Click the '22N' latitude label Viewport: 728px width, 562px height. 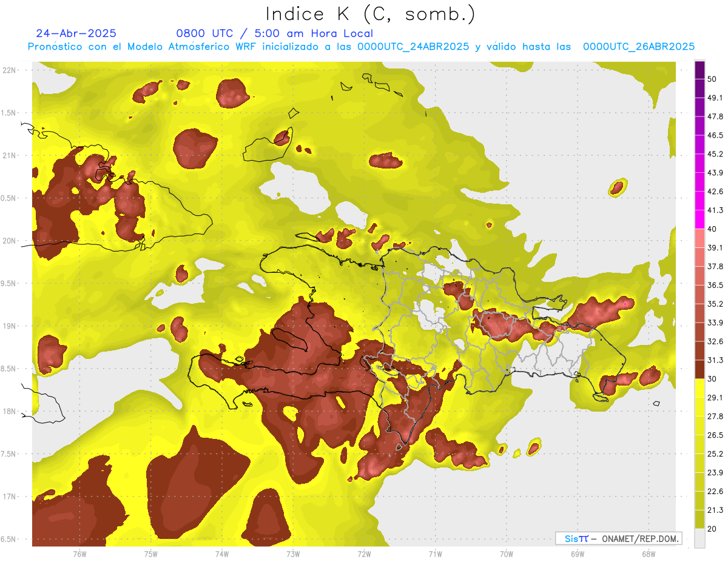(x=9, y=70)
